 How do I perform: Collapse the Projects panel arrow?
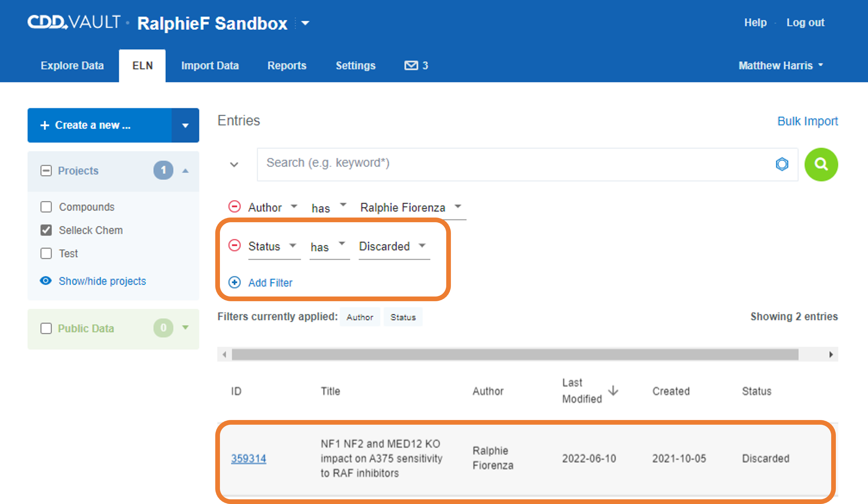click(185, 171)
